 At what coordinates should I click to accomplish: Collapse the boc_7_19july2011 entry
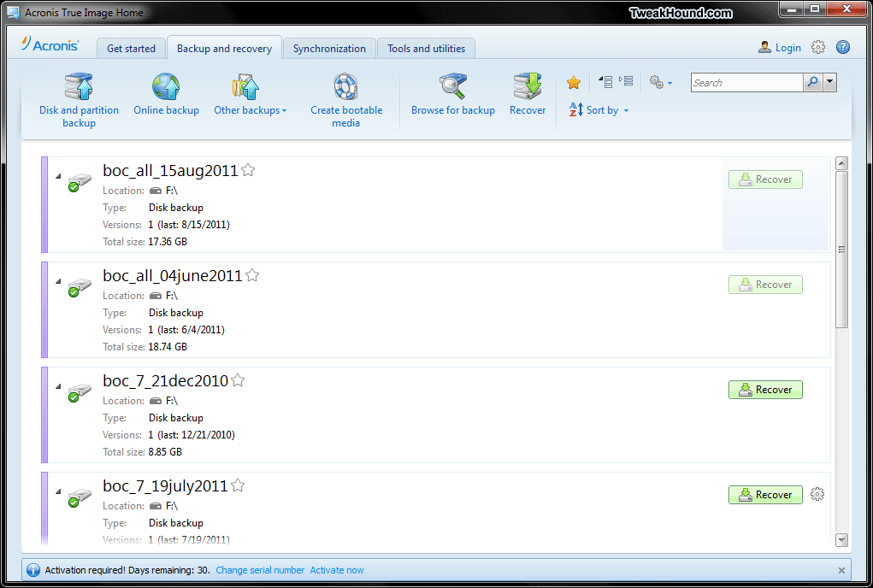pyautogui.click(x=58, y=491)
